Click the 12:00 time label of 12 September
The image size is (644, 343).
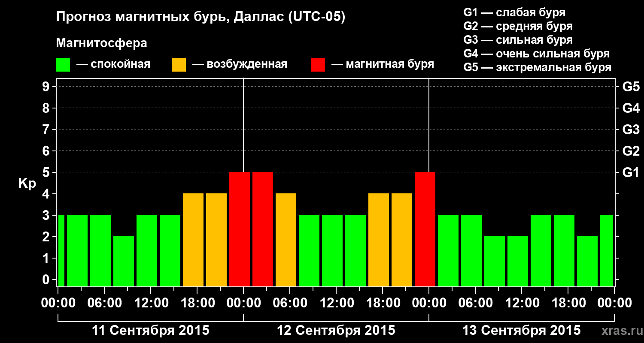pyautogui.click(x=337, y=303)
